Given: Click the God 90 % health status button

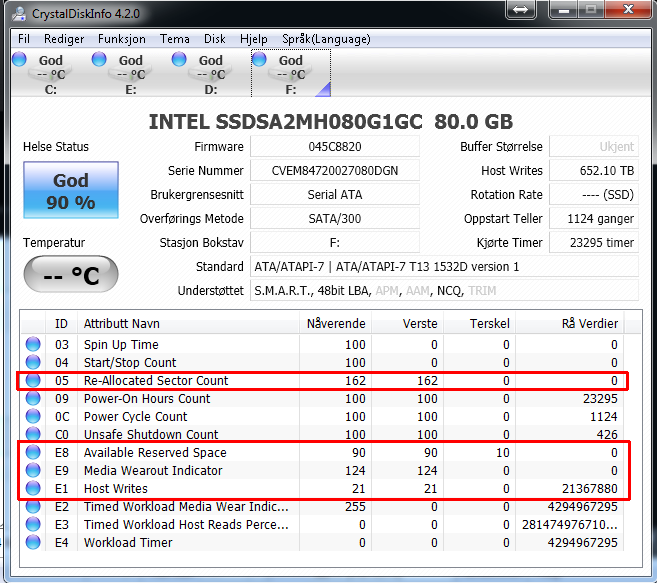Looking at the screenshot, I should (71, 190).
